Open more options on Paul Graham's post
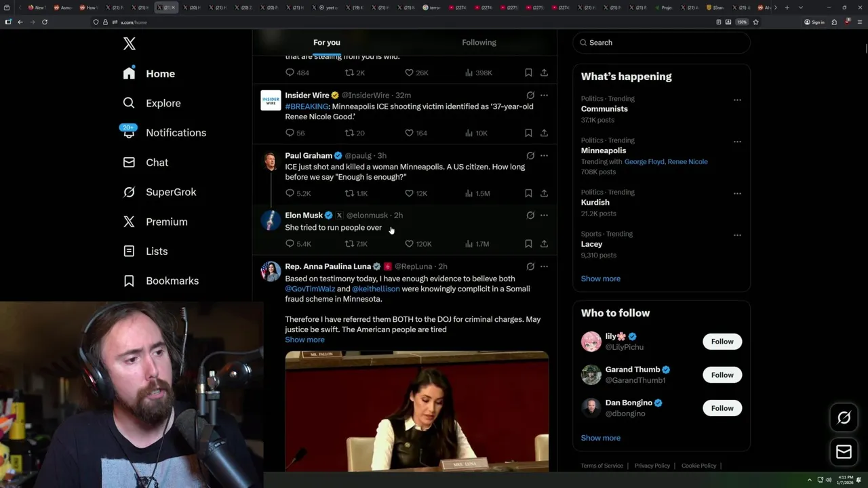 [544, 155]
